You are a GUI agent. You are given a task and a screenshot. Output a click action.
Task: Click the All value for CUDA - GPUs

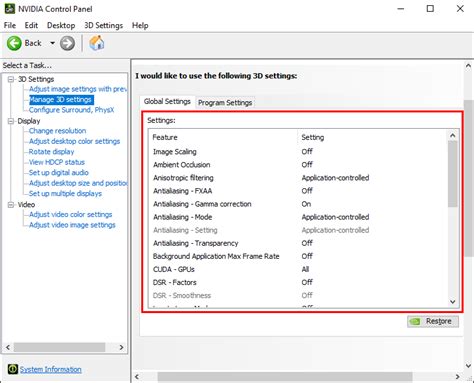305,269
